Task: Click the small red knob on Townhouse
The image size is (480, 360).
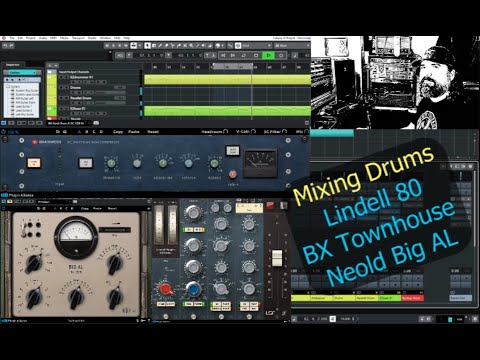Action: coord(233,174)
